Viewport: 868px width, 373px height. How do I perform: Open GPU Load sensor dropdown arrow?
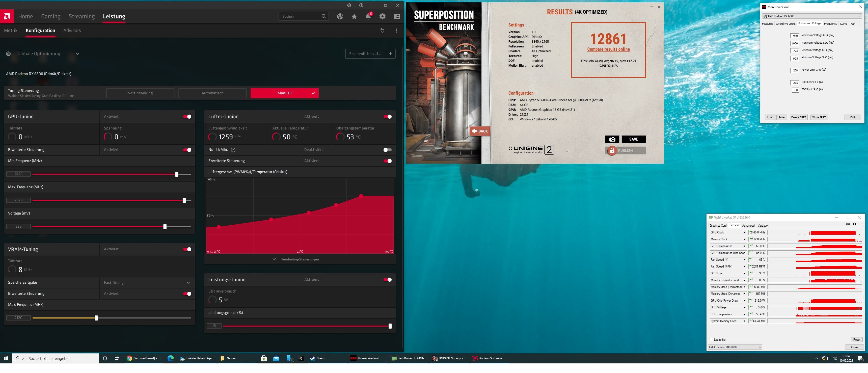pyautogui.click(x=745, y=273)
